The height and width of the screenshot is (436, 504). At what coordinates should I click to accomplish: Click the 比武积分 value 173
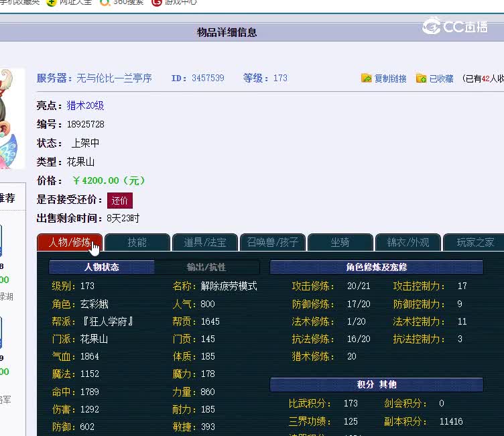[351, 403]
